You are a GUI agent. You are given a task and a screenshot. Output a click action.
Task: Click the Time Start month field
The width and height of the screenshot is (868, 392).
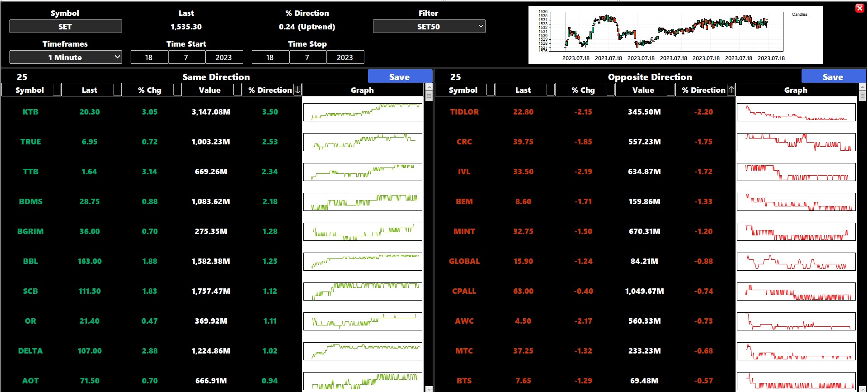(186, 57)
